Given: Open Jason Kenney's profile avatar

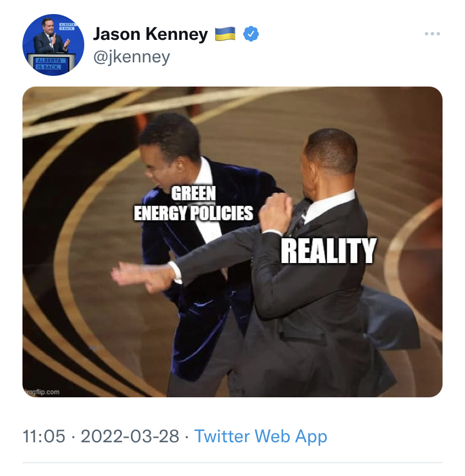Looking at the screenshot, I should click(x=53, y=45).
